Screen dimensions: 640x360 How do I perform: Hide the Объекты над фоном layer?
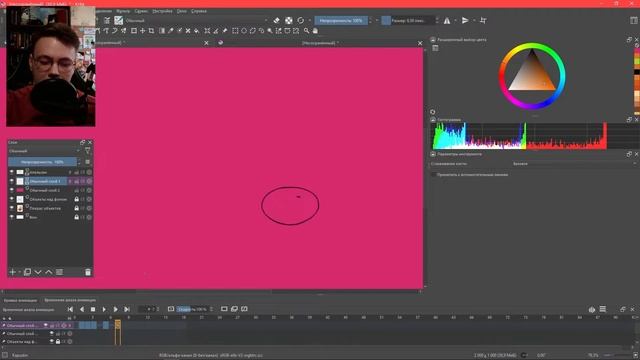[11, 199]
